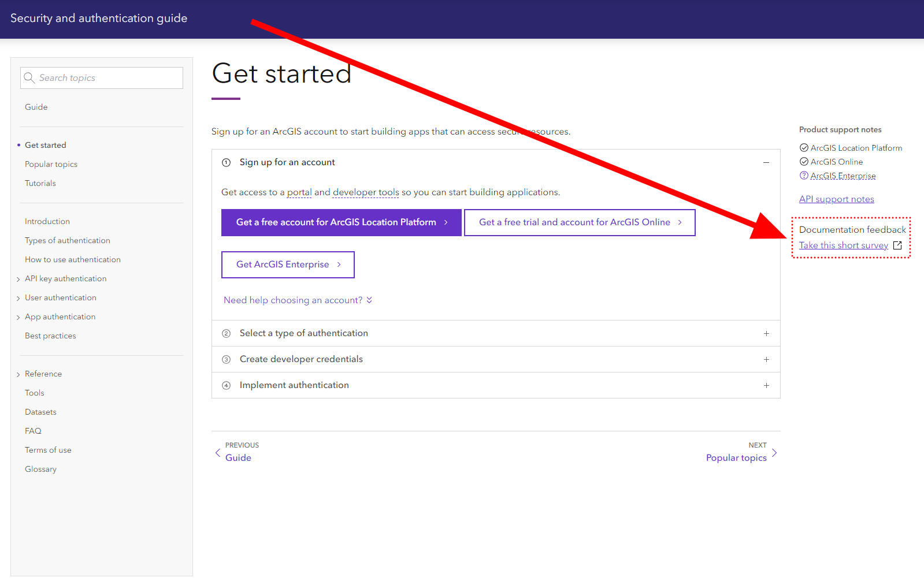The width and height of the screenshot is (924, 585).
Task: Open API support notes link
Action: [837, 199]
